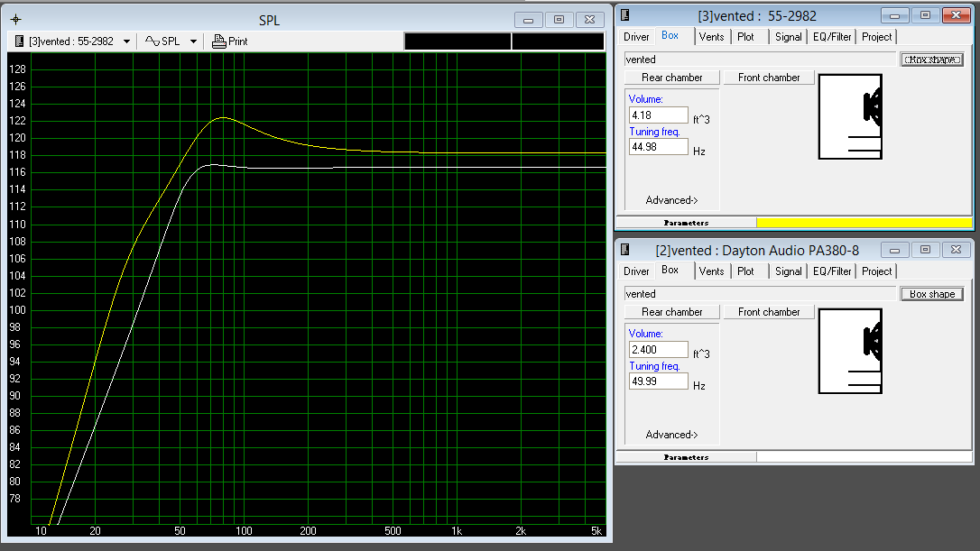The width and height of the screenshot is (980, 551).
Task: Click the Tuning freq field showing 49.99
Action: 658,380
